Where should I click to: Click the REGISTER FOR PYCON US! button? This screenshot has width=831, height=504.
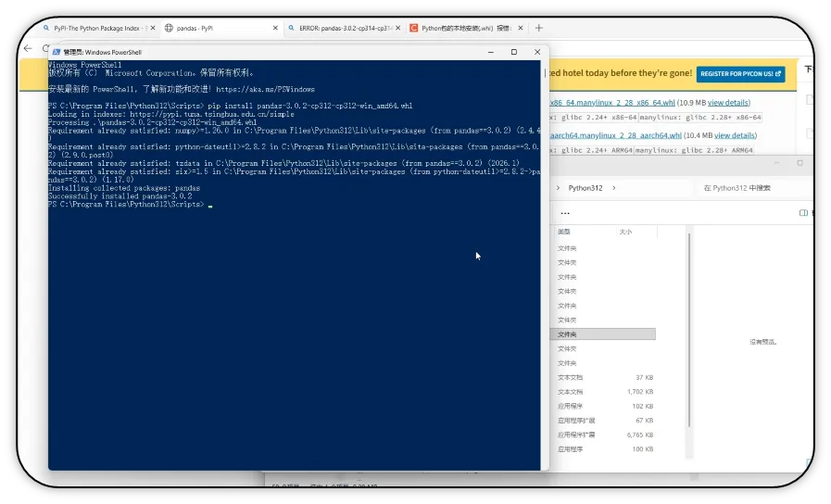pyautogui.click(x=740, y=74)
